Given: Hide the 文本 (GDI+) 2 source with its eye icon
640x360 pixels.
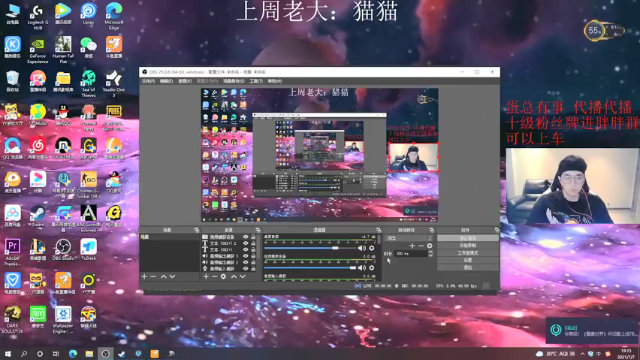Looking at the screenshot, I should [x=245, y=243].
